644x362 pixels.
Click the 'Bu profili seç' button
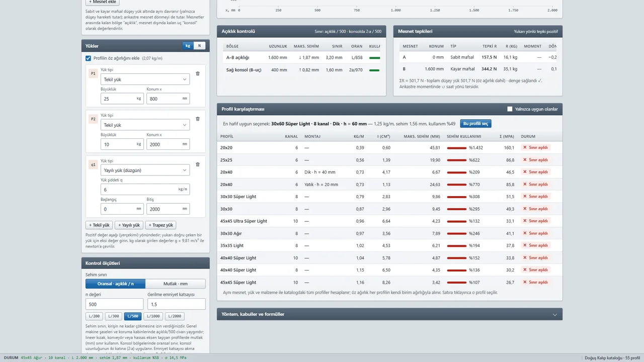[x=475, y=124]
